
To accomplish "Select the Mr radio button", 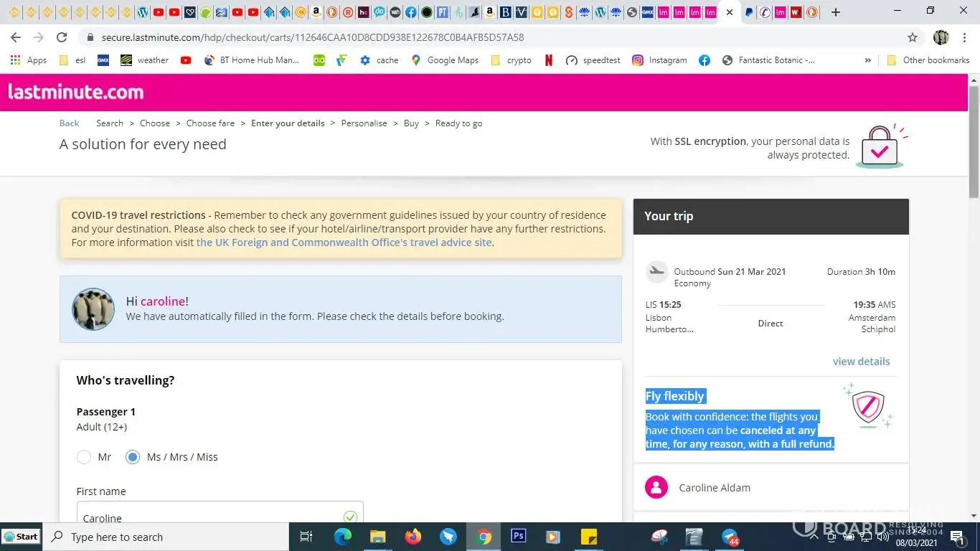I will [x=84, y=457].
